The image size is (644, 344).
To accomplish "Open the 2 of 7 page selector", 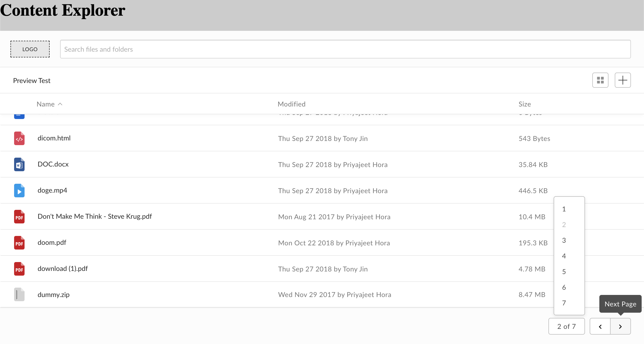I will (x=566, y=327).
